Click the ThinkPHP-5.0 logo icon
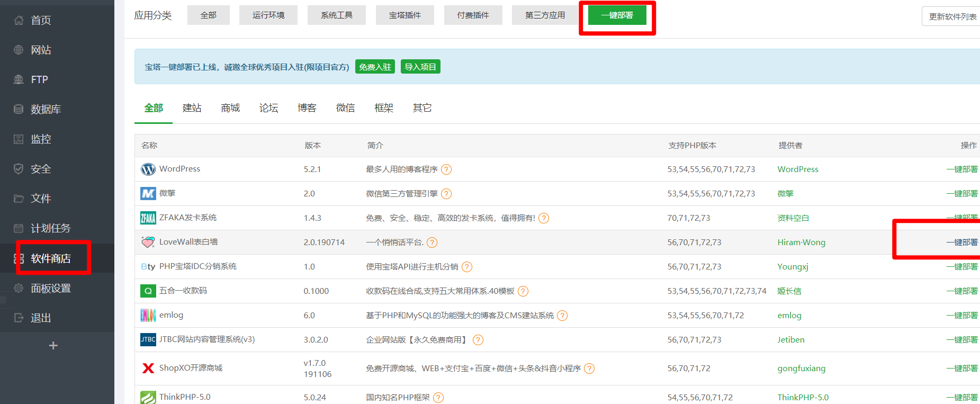 click(x=148, y=398)
